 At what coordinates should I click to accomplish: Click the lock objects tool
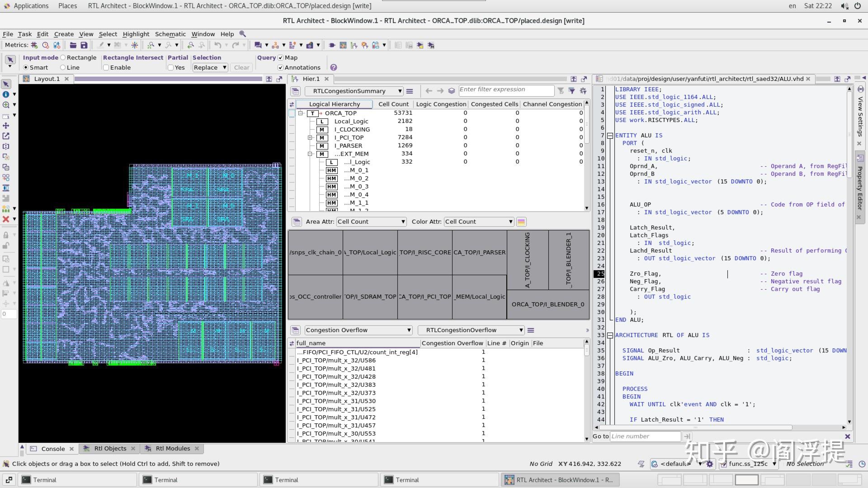[6, 235]
